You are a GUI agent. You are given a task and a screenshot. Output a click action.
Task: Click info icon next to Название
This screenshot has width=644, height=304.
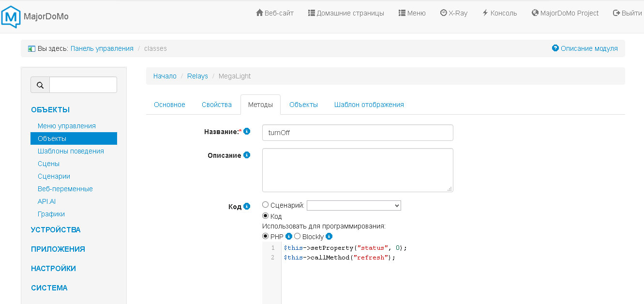click(x=247, y=131)
